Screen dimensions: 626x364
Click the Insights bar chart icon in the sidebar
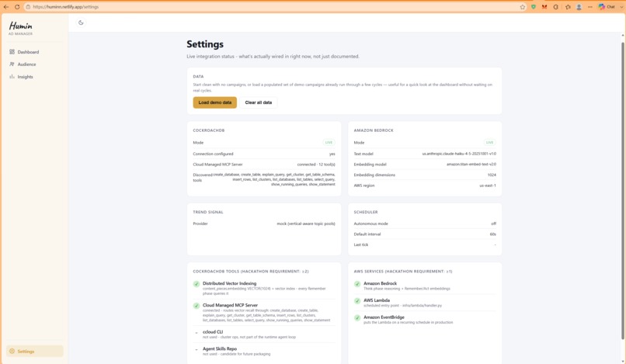[12, 77]
